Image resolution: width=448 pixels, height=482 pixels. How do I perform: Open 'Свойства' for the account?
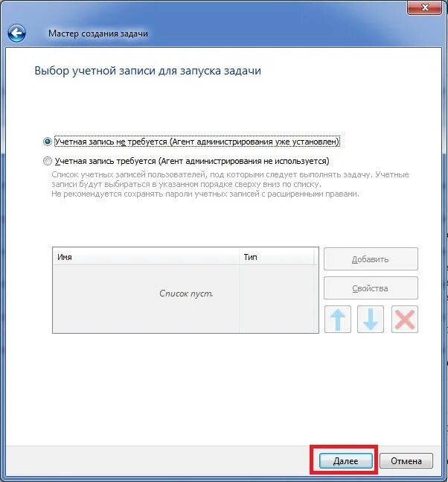371,288
